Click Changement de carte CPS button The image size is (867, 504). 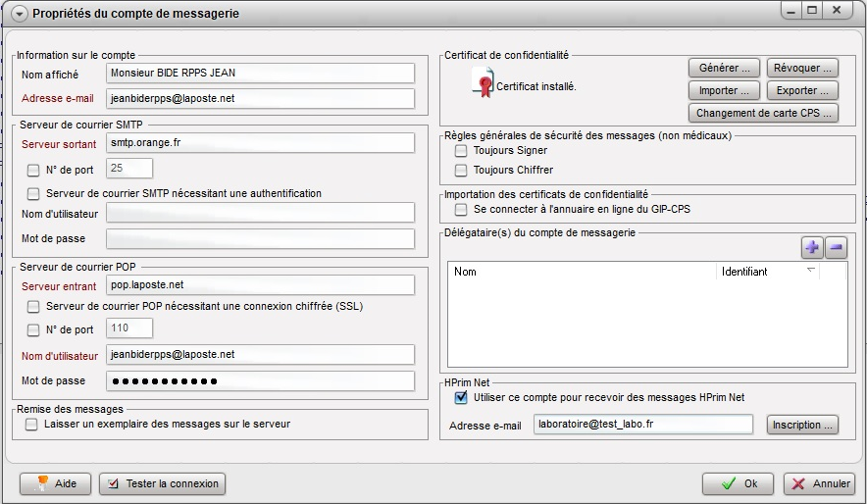click(763, 113)
